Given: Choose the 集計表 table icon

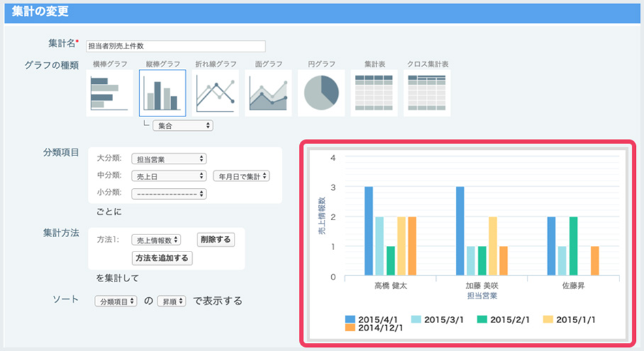Looking at the screenshot, I should click(x=374, y=93).
